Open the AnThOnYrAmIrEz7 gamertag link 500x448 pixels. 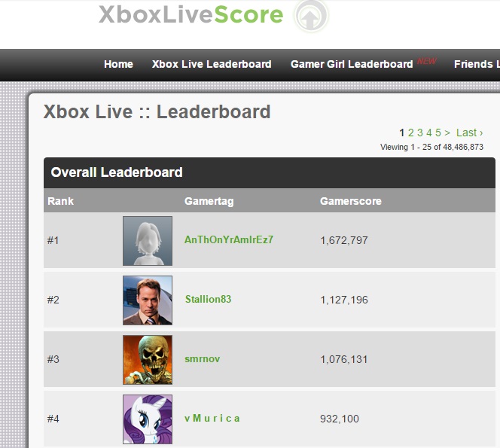point(229,239)
